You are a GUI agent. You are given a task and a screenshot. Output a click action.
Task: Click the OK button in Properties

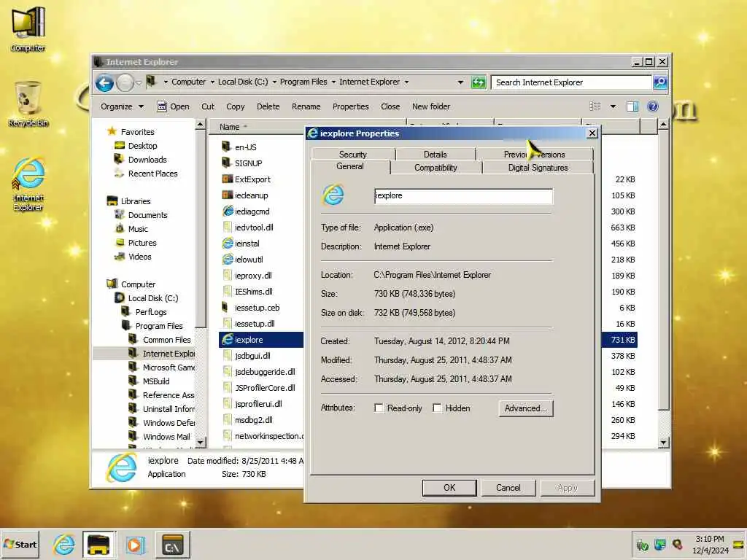(x=449, y=488)
